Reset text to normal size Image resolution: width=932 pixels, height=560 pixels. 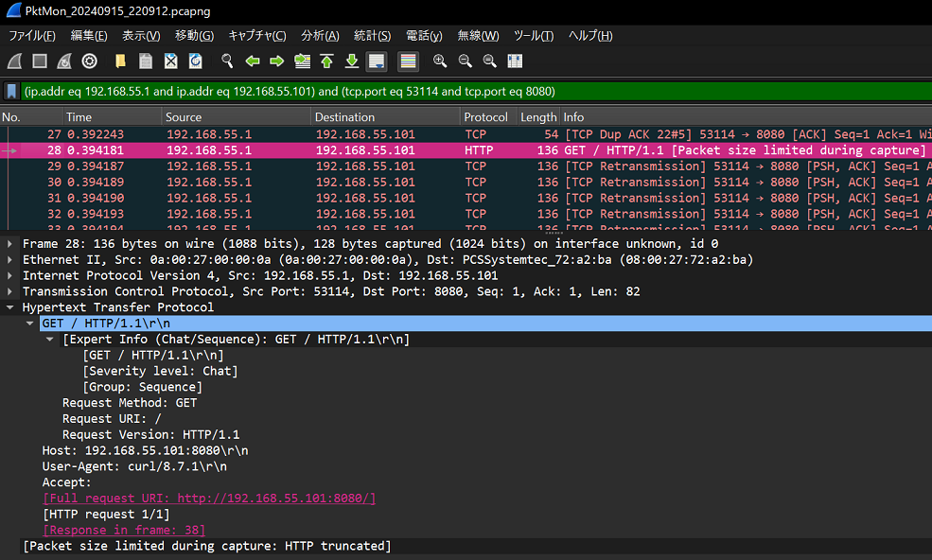[490, 61]
